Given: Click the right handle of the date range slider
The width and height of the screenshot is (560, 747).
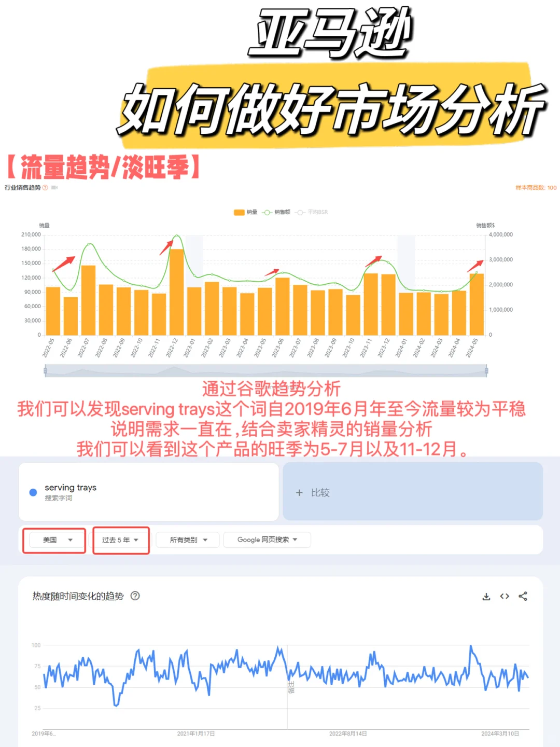Looking at the screenshot, I should pyautogui.click(x=486, y=370).
